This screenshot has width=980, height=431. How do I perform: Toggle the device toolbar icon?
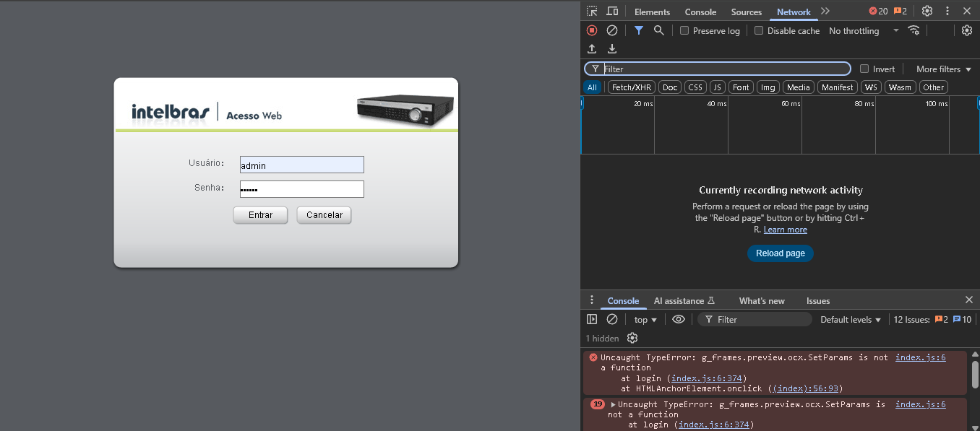coord(612,12)
